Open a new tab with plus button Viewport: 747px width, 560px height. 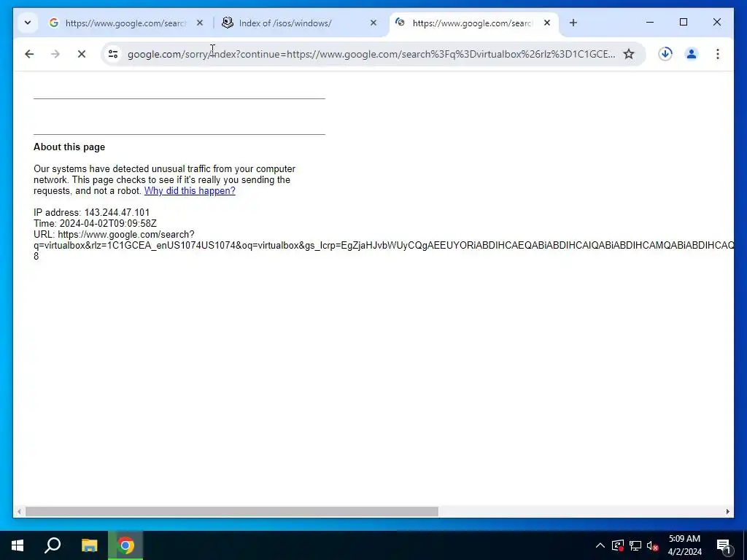[x=573, y=23]
